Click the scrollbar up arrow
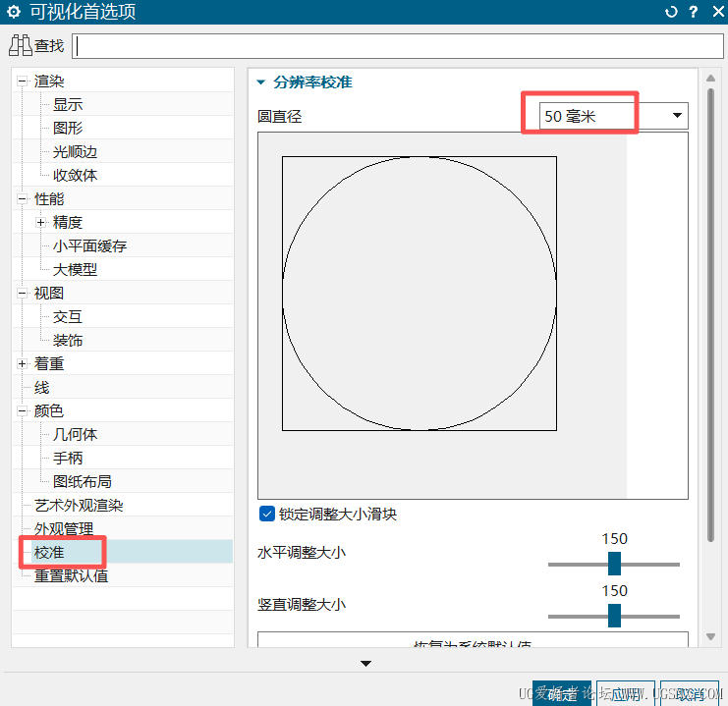Screen dimensions: 728x706 tap(710, 79)
